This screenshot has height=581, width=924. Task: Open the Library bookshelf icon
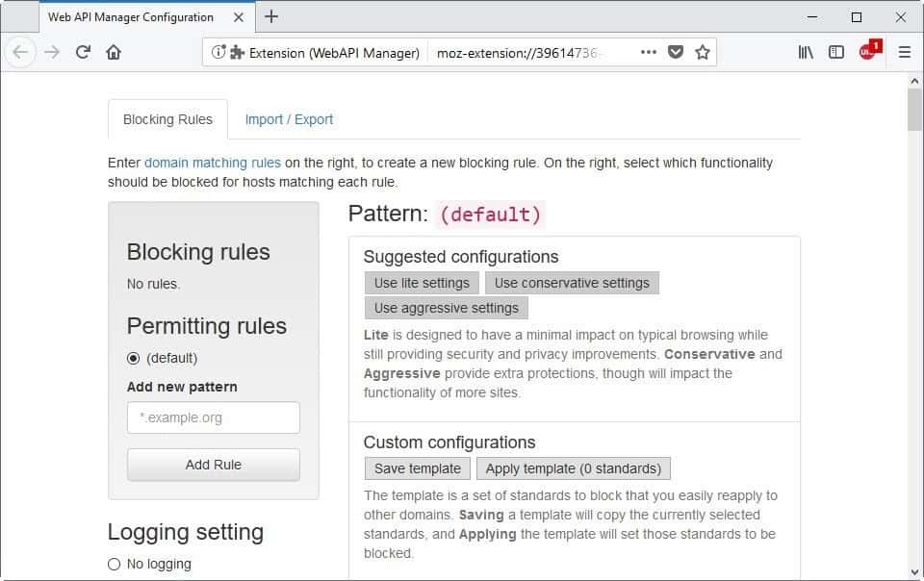coord(806,52)
